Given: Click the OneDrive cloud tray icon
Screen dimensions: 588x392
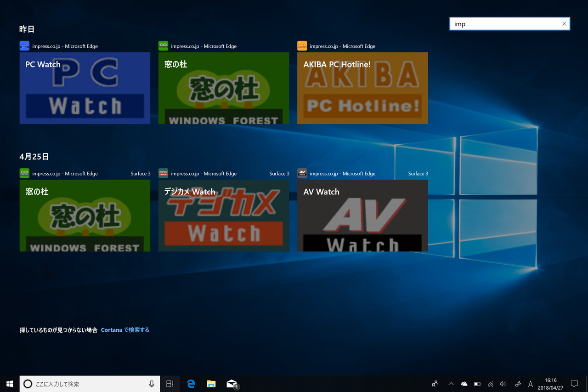Looking at the screenshot, I should [464, 384].
